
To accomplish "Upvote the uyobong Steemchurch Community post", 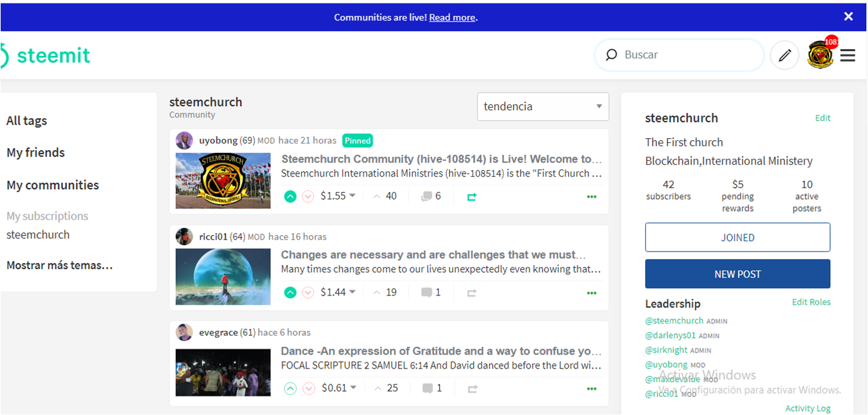I will [290, 197].
